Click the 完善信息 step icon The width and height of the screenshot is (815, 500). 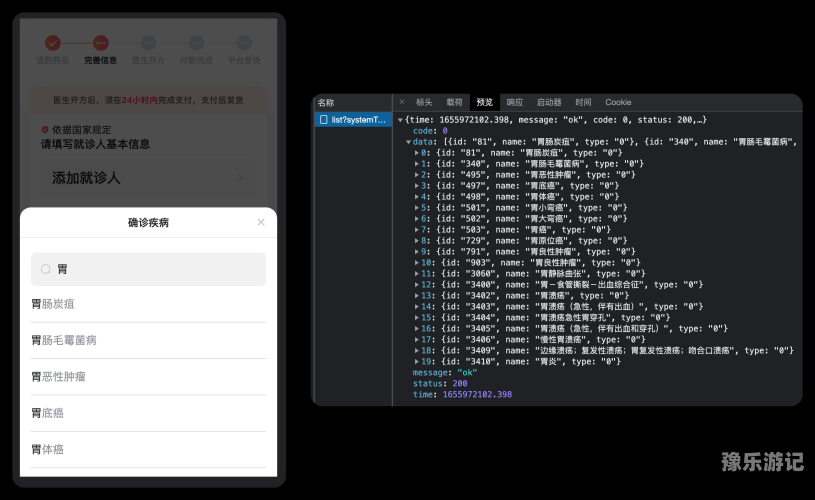point(100,43)
